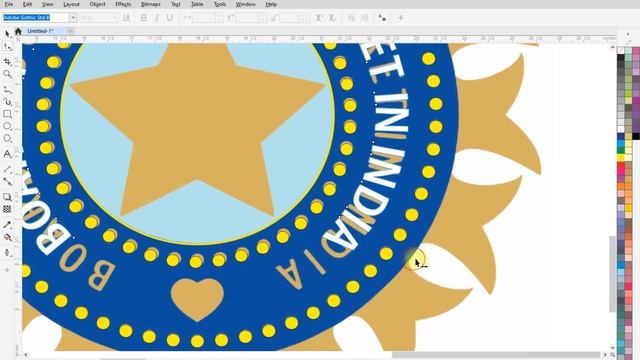Select the Ellipse tool
The image size is (640, 360).
pyautogui.click(x=7, y=126)
